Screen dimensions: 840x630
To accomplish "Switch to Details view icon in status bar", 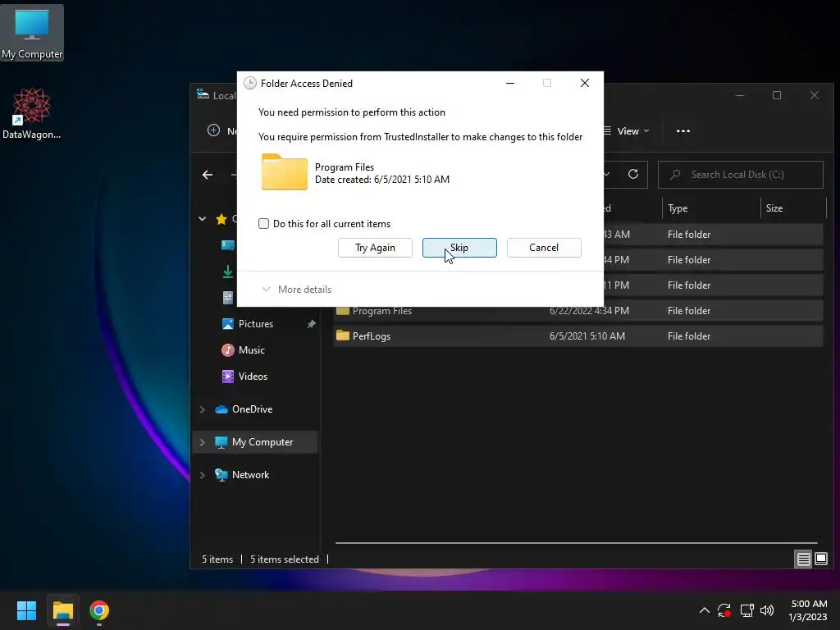I will (804, 559).
